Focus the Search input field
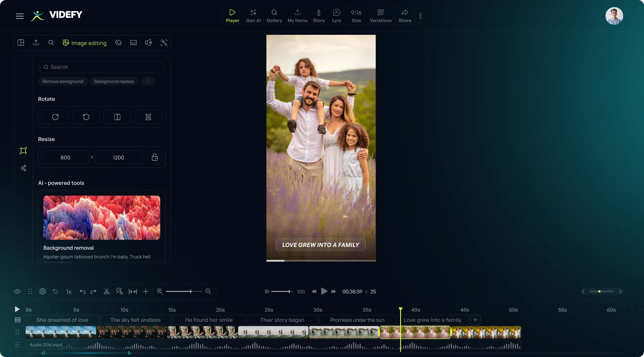Image resolution: width=644 pixels, height=357 pixels. pos(102,67)
